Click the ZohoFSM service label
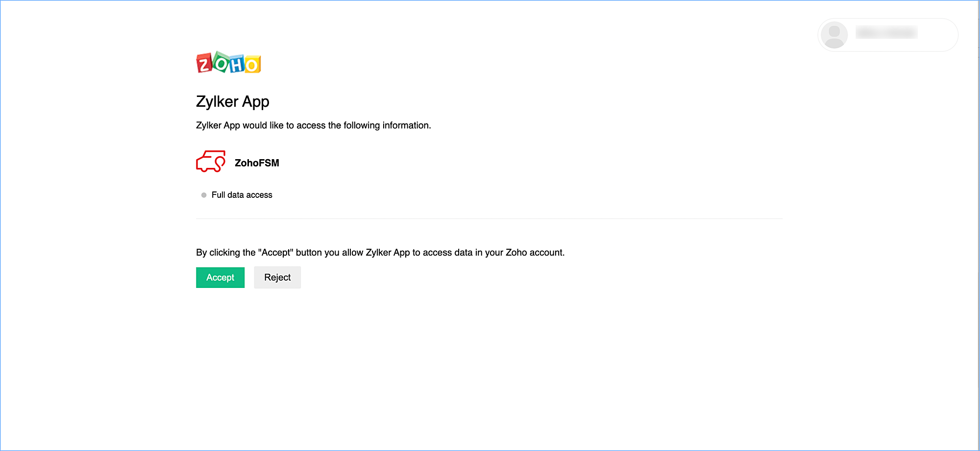This screenshot has height=451, width=980. 257,163
